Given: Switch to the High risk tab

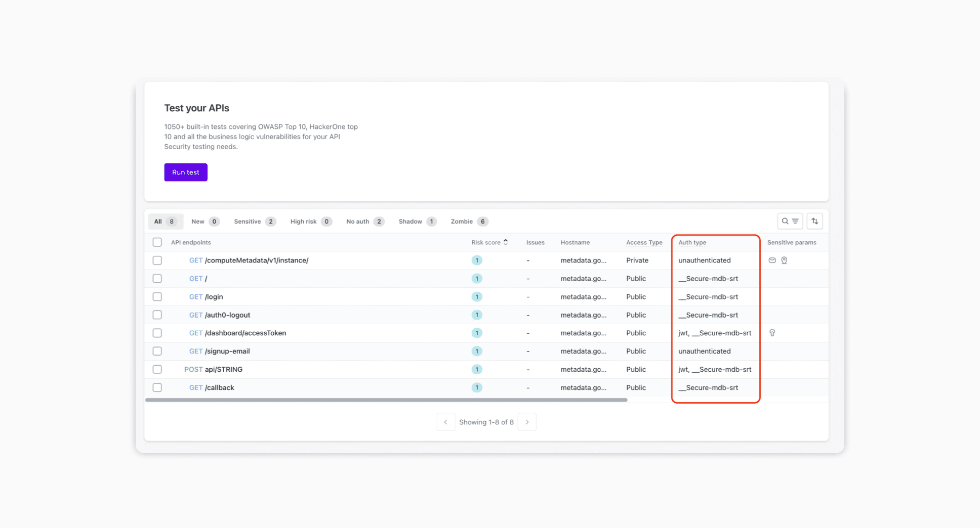Looking at the screenshot, I should (x=311, y=222).
